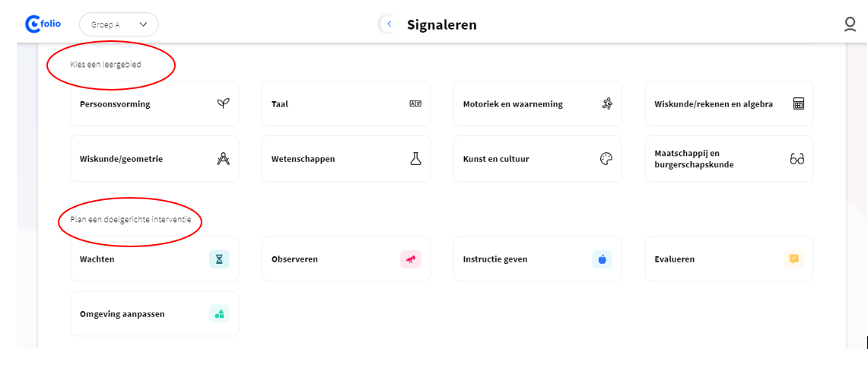
Task: Choose the Wetenschappen card
Action: (346, 159)
